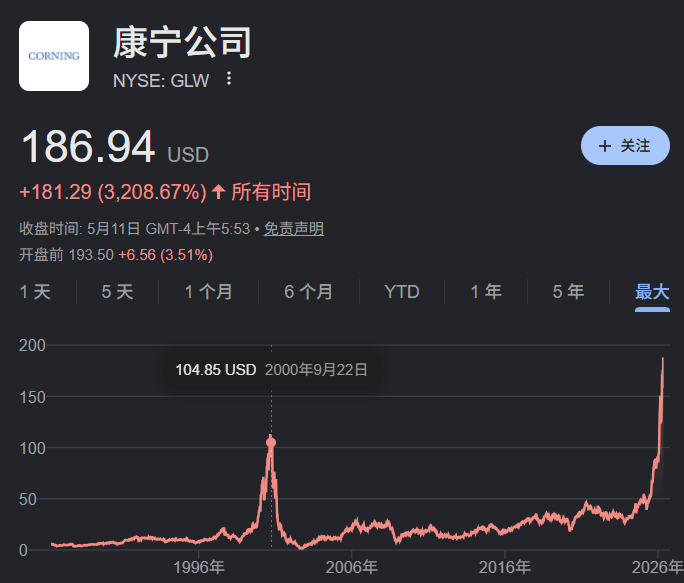684x583 pixels.
Task: Click the 2006年 axis label
Action: coord(352,567)
